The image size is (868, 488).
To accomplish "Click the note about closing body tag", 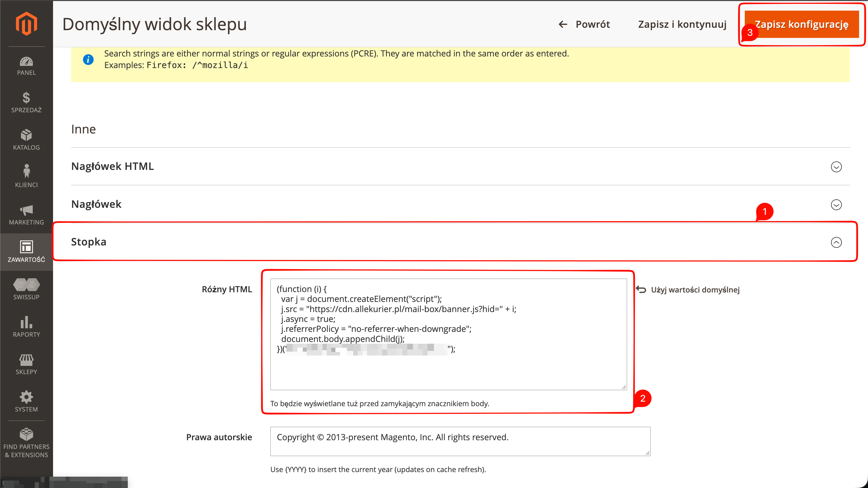I will (380, 403).
